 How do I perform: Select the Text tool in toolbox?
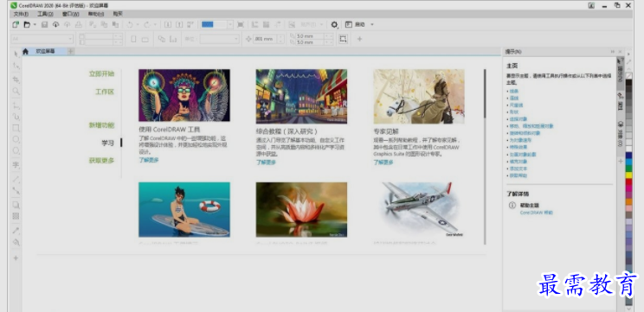(16, 165)
